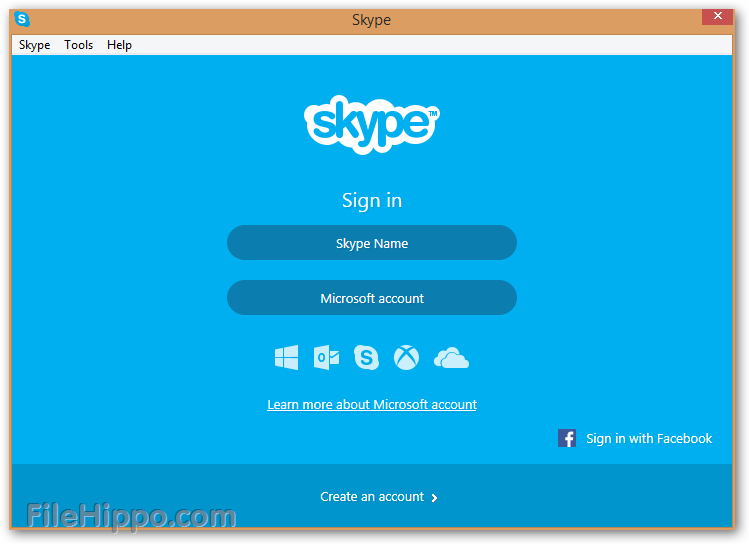749x544 pixels.
Task: Choose the Microsoft account sign-in button
Action: point(372,298)
